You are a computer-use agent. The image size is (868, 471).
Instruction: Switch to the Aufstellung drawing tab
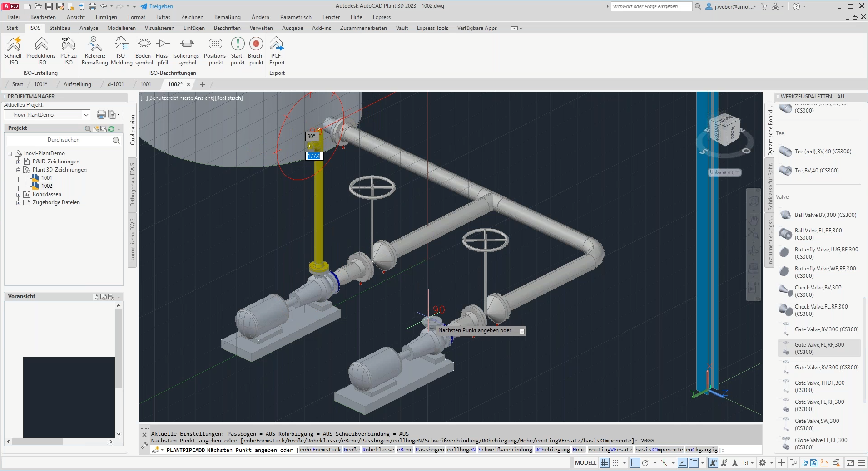pyautogui.click(x=77, y=84)
